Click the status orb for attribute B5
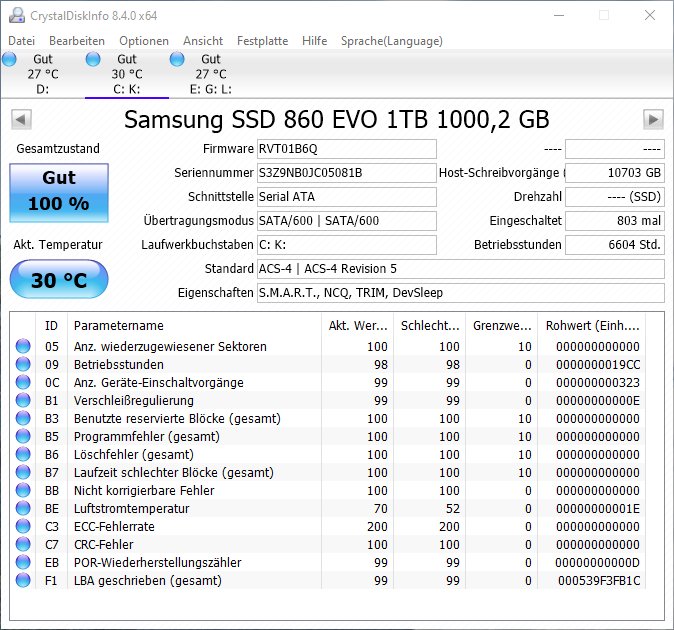The height and width of the screenshot is (630, 674). (23, 436)
